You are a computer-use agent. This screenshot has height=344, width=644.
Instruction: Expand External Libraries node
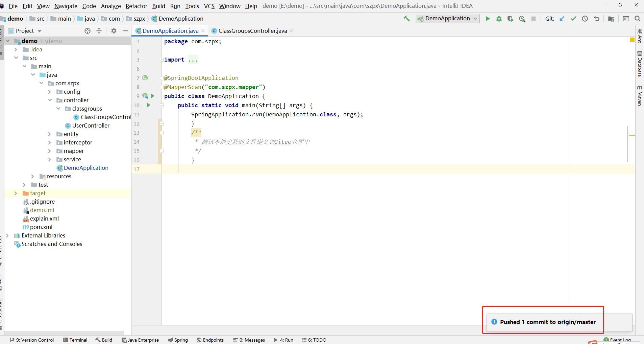[x=7, y=235]
